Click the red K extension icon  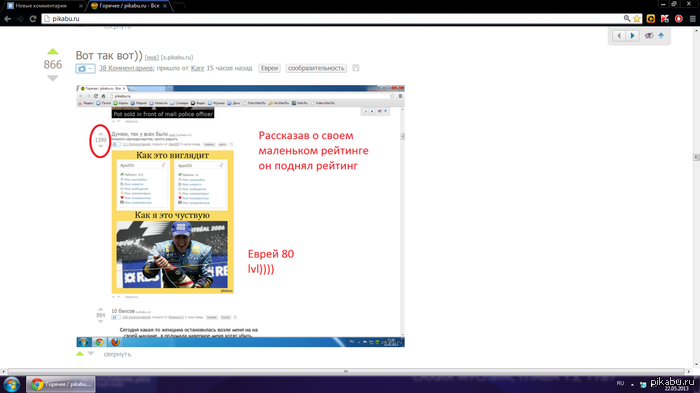pos(665,19)
